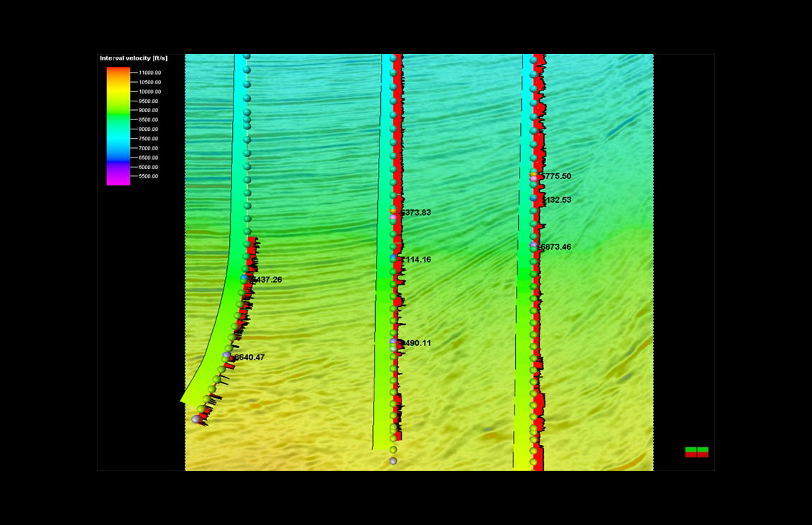This screenshot has height=525, width=812.
Task: Click the 775.50 depth label on right well
Action: point(555,176)
